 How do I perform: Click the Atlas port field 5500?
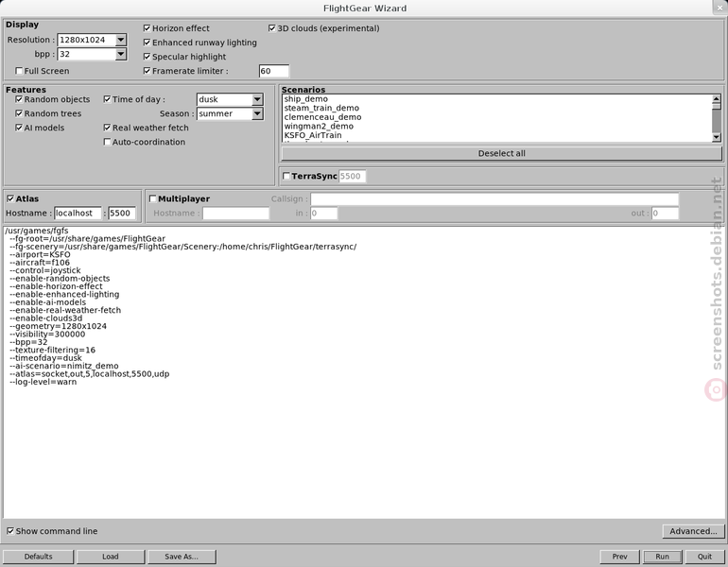point(122,214)
